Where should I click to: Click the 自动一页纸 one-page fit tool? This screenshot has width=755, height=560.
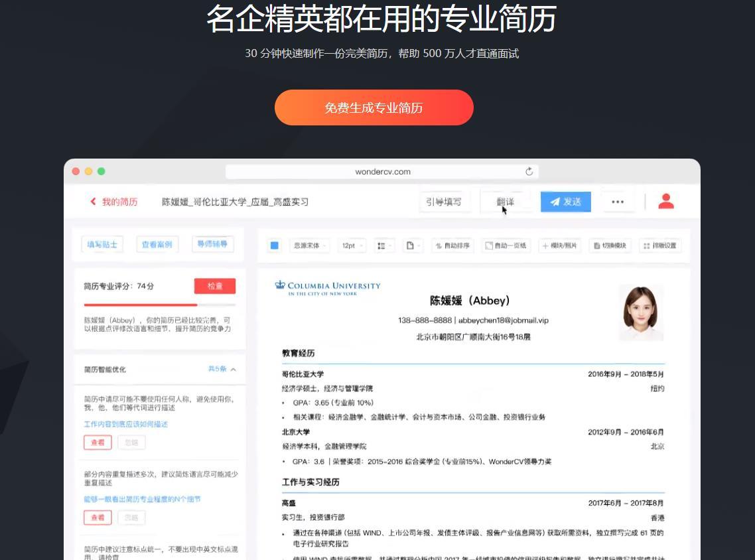click(x=506, y=245)
